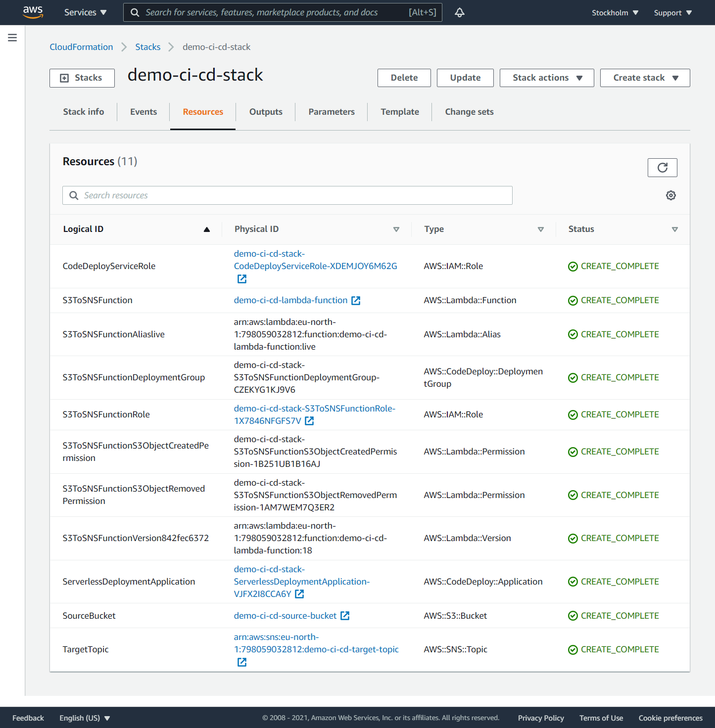715x728 pixels.
Task: Open Terms of Use footer link
Action: [601, 718]
